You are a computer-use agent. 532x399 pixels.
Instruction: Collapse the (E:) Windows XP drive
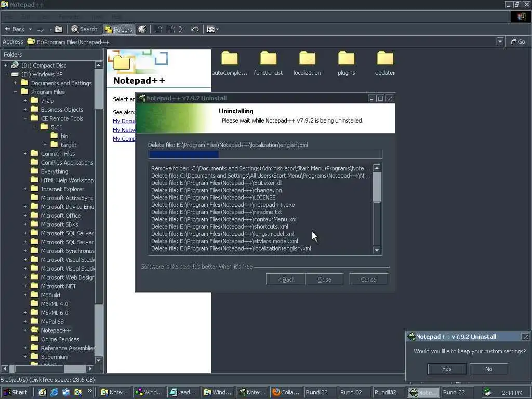pyautogui.click(x=5, y=74)
